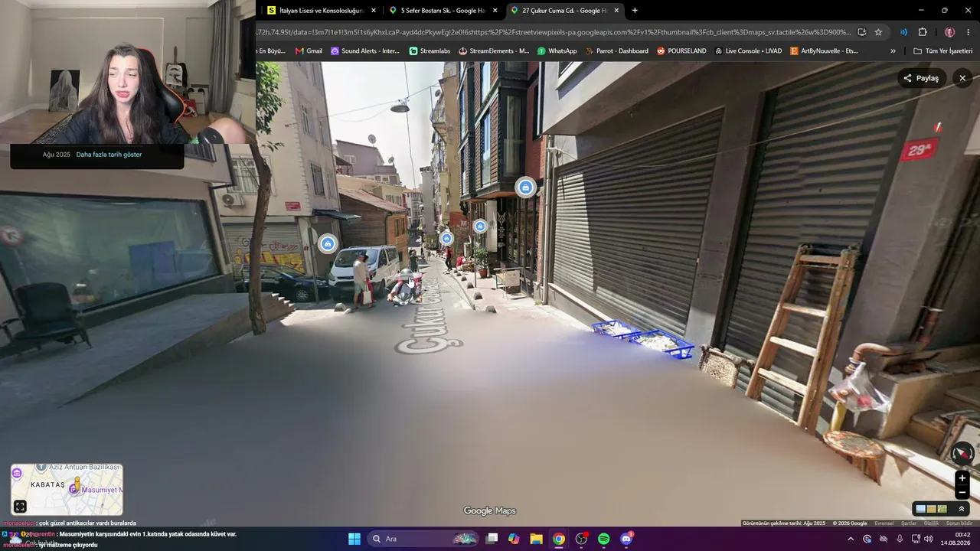Show more bookmarks with the overflow chevron
This screenshot has width=980, height=551.
893,51
